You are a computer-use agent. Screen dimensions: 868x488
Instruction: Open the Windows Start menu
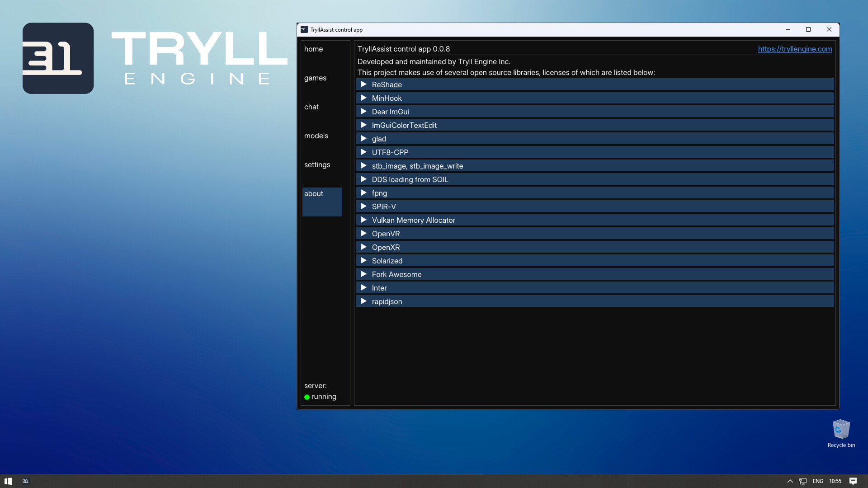pos(9,481)
